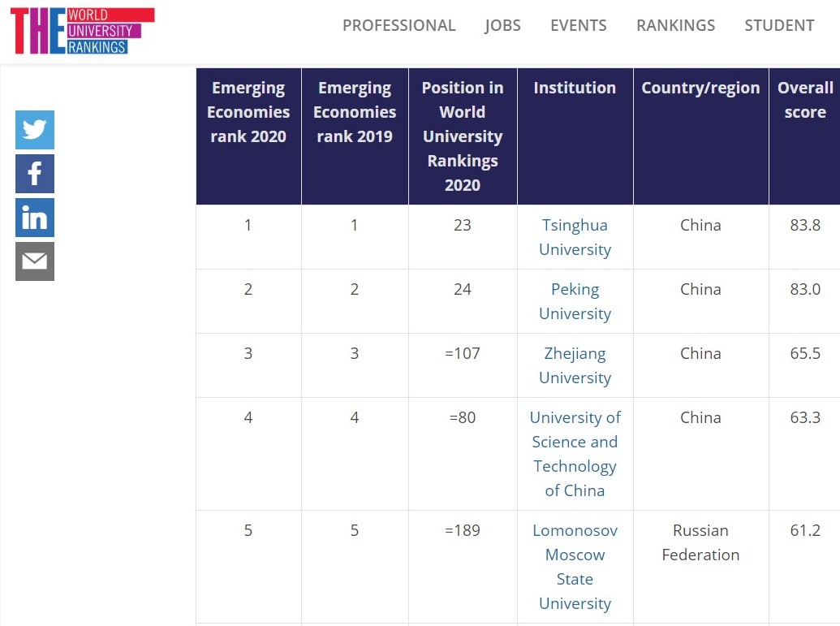
Task: Open the Tsinghua University link
Action: coord(575,237)
